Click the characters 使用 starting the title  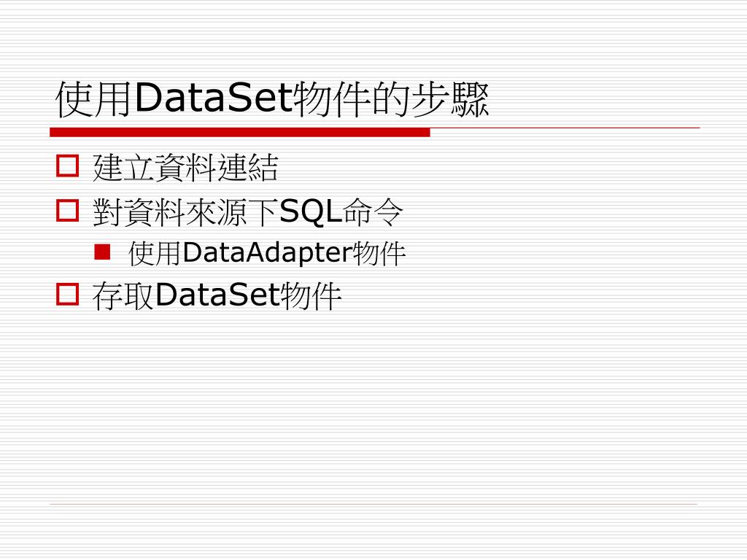94,99
